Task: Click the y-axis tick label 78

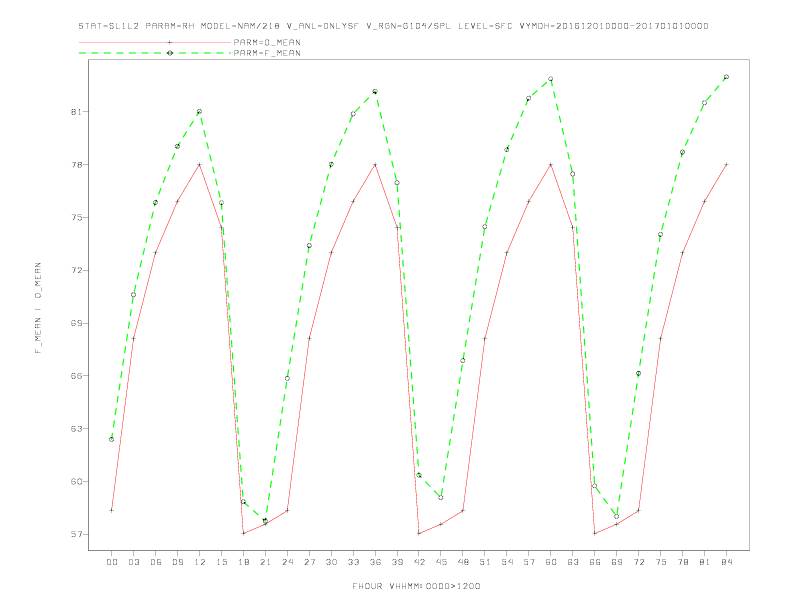Action: 76,165
